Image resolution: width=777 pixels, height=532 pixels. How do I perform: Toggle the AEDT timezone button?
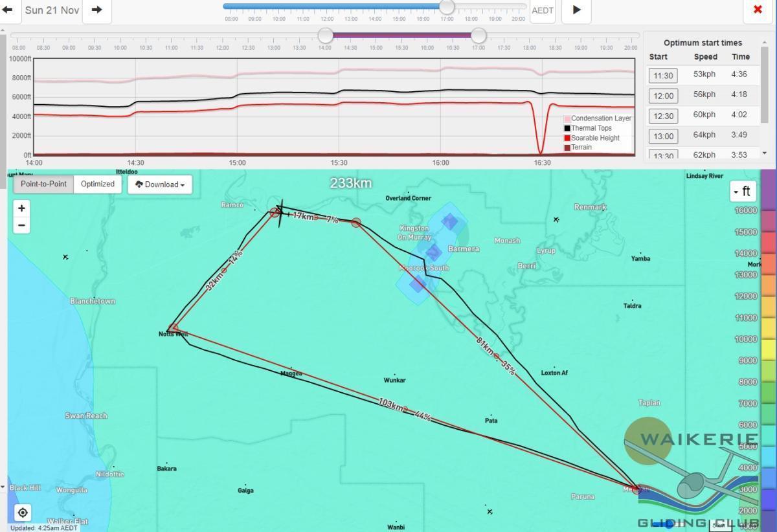point(542,10)
